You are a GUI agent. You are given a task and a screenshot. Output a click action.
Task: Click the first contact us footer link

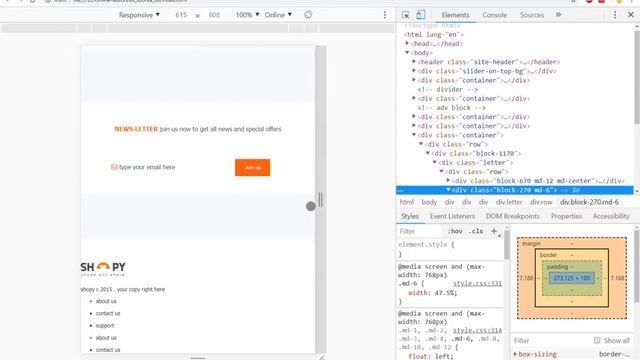tap(108, 313)
